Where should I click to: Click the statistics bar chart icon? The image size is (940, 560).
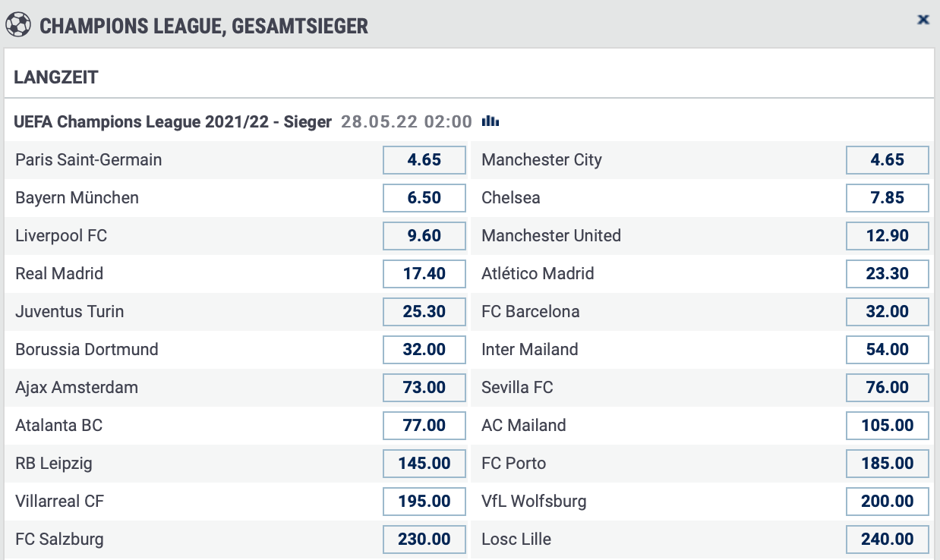(491, 121)
